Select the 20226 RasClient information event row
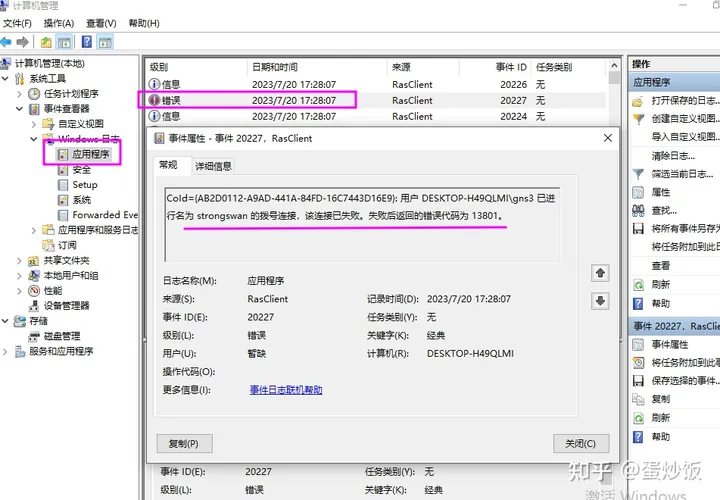 (377, 84)
